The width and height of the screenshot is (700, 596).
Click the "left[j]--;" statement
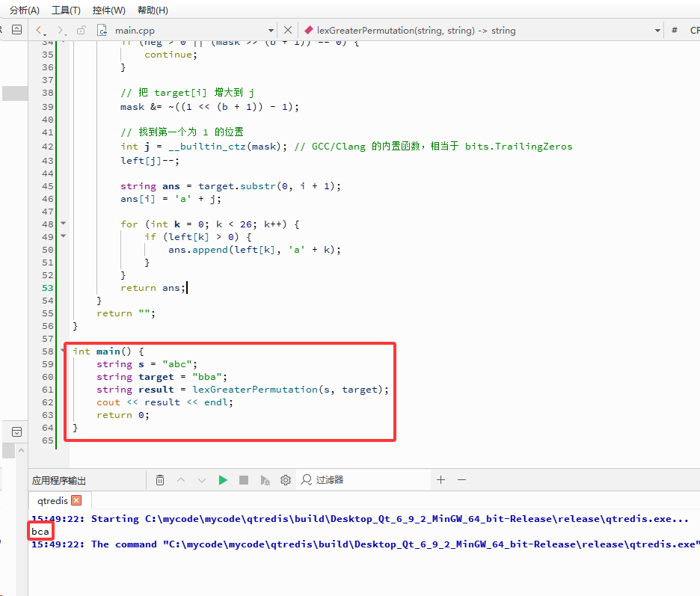click(150, 160)
